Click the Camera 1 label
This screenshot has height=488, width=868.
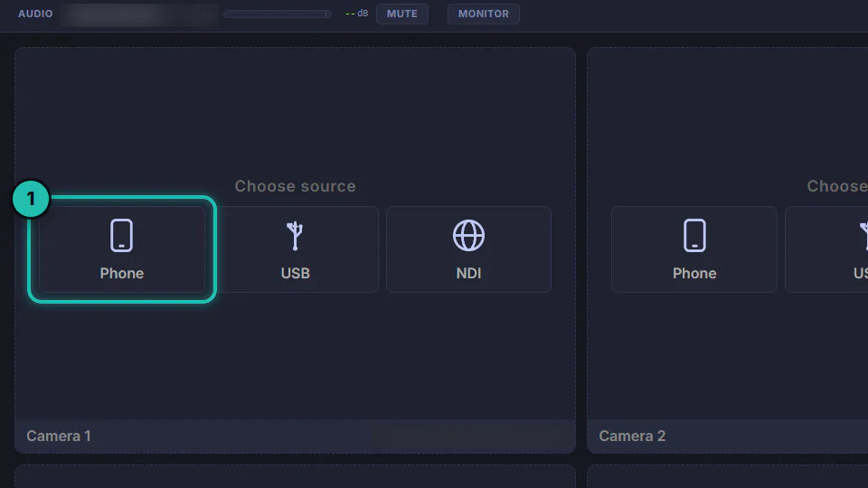59,436
